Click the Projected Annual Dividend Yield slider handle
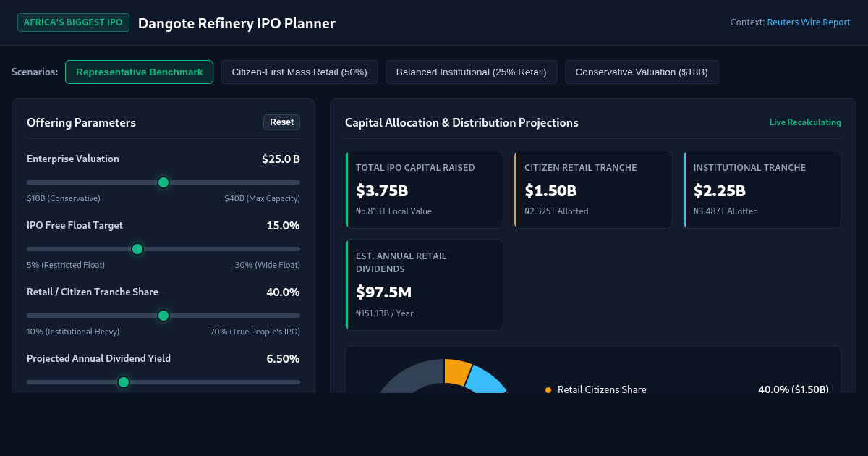Image resolution: width=868 pixels, height=456 pixels. coord(124,382)
